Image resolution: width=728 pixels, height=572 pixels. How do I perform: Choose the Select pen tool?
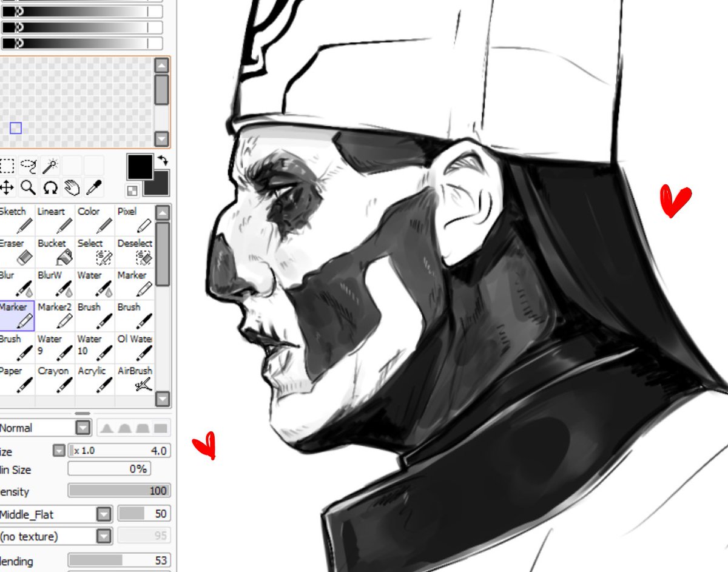(94, 252)
